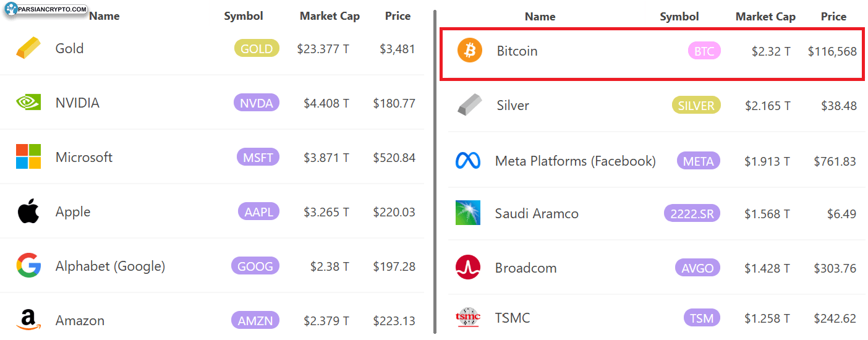Click the Silver bar icon
Image resolution: width=868 pixels, height=340 pixels.
tap(469, 104)
